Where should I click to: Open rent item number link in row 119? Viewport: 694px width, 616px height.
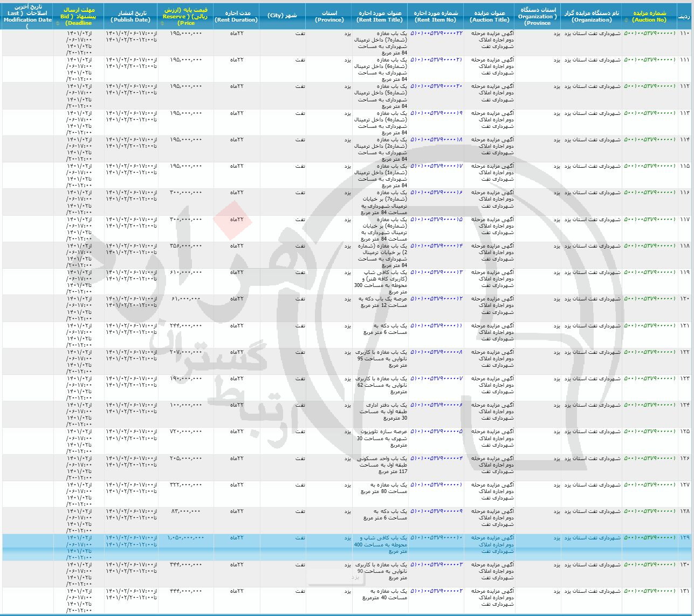[x=437, y=272]
